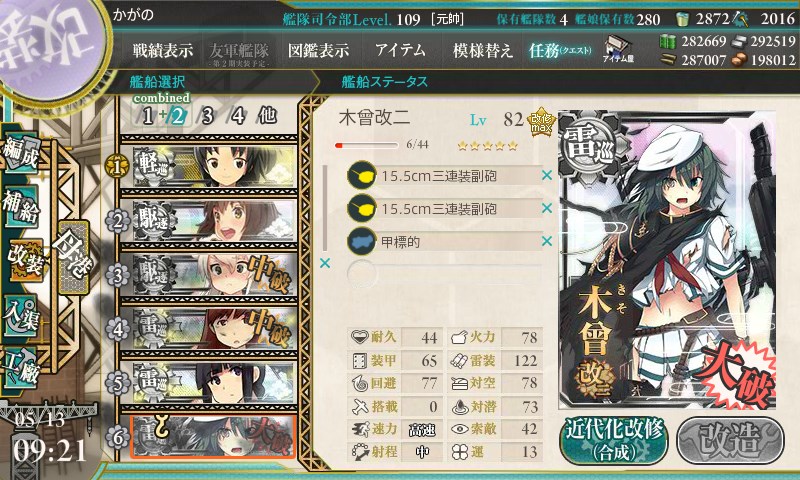The height and width of the screenshot is (480, 800).
Task: Open the 任務 quest menu
Action: click(560, 50)
